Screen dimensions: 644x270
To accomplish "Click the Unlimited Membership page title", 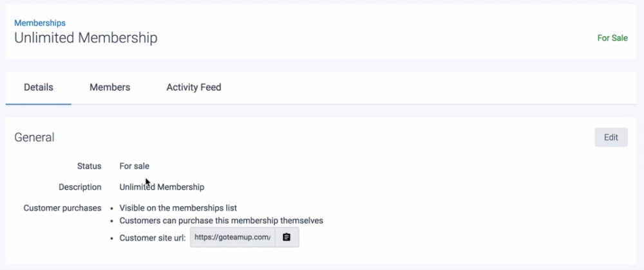I will pyautogui.click(x=86, y=38).
